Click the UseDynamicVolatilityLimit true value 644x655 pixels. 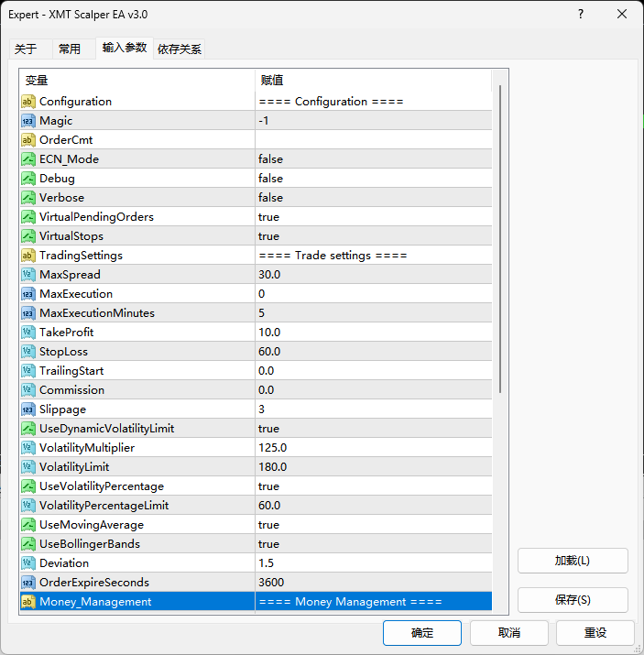point(268,429)
